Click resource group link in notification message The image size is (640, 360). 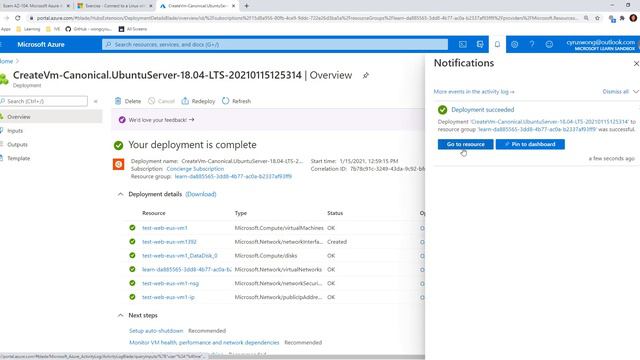click(537, 129)
